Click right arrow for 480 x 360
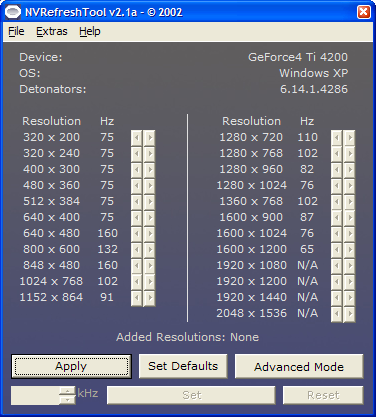Screen dimensions: 376x417 tap(150, 186)
